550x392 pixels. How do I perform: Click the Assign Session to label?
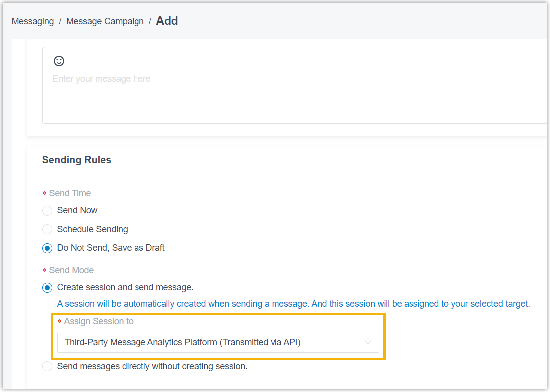[99, 321]
